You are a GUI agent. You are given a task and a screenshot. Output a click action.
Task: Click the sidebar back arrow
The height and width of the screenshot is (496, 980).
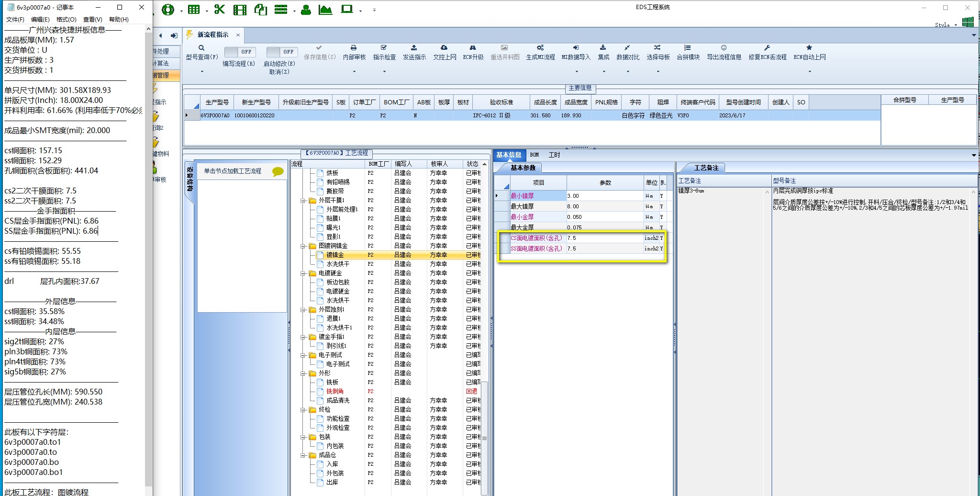[x=161, y=35]
